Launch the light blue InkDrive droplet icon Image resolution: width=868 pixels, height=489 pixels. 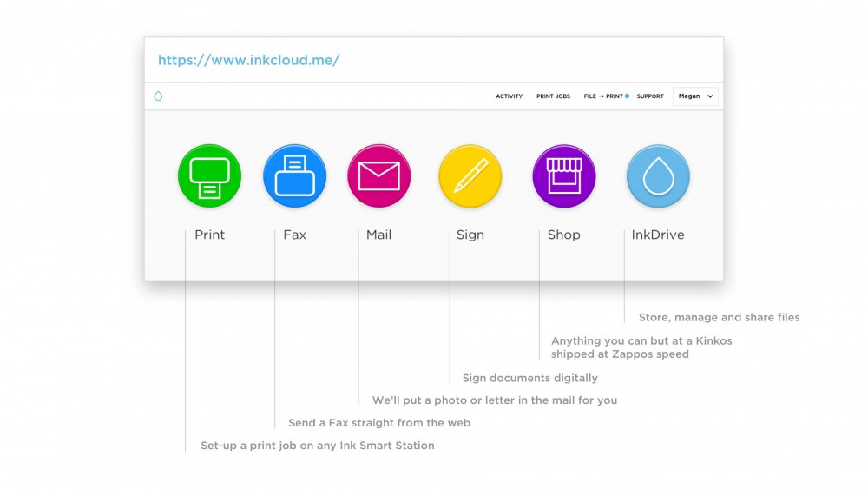coord(658,176)
